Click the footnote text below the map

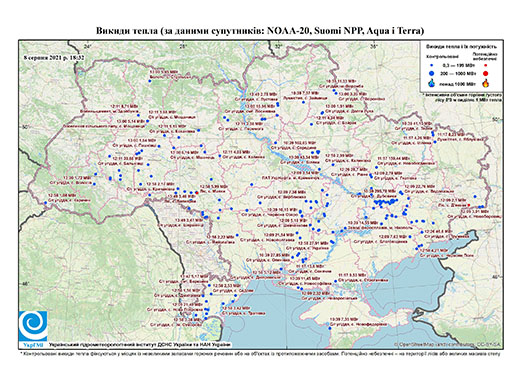(260, 353)
